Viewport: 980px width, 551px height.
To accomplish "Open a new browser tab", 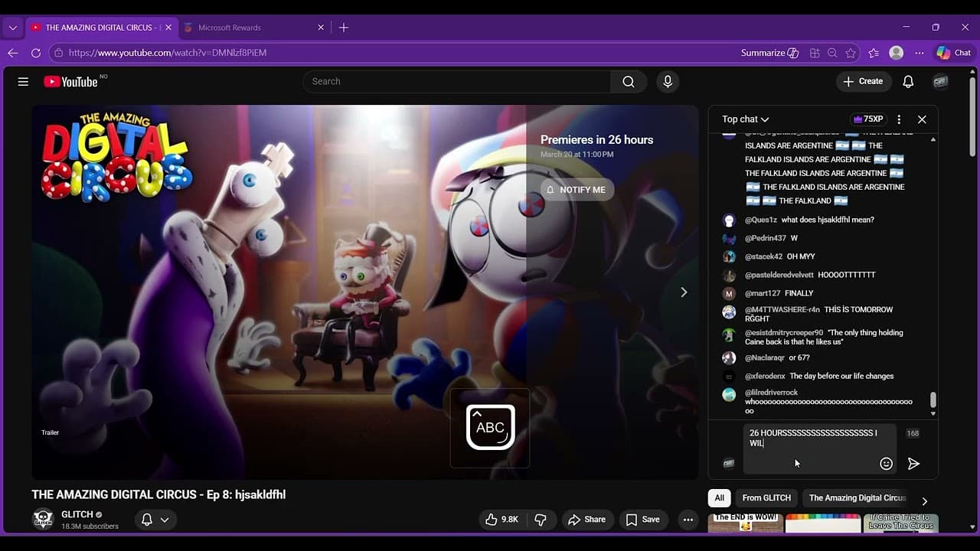I will click(344, 28).
